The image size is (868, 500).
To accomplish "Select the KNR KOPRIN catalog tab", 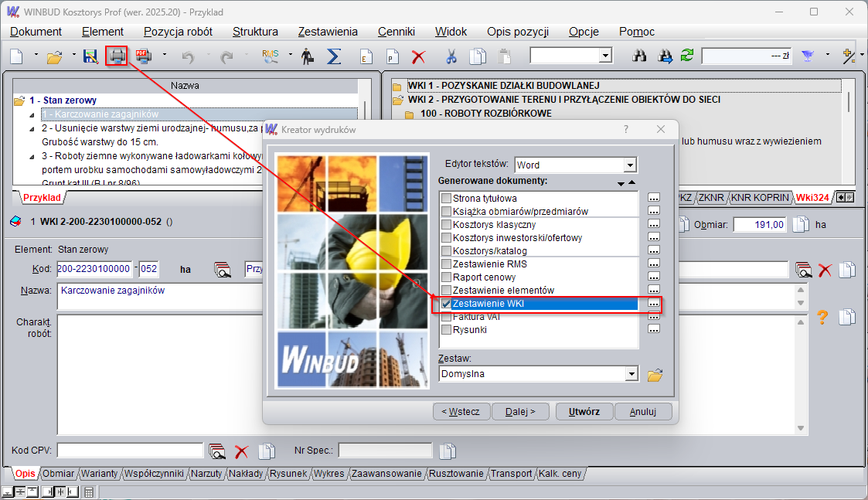I will (x=760, y=198).
